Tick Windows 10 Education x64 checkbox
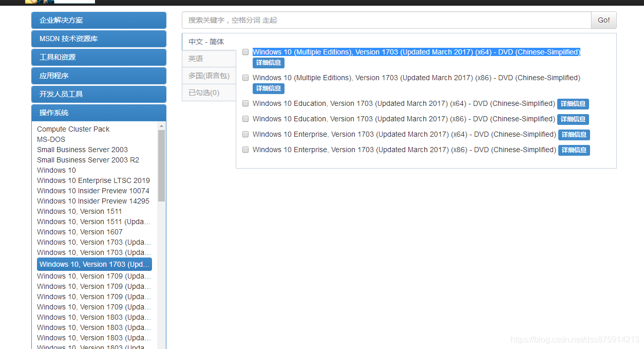This screenshot has height=349, width=644. [x=245, y=103]
